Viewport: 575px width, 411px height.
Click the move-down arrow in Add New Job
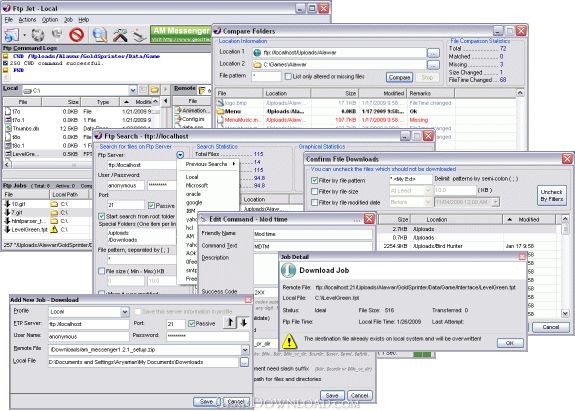243,323
